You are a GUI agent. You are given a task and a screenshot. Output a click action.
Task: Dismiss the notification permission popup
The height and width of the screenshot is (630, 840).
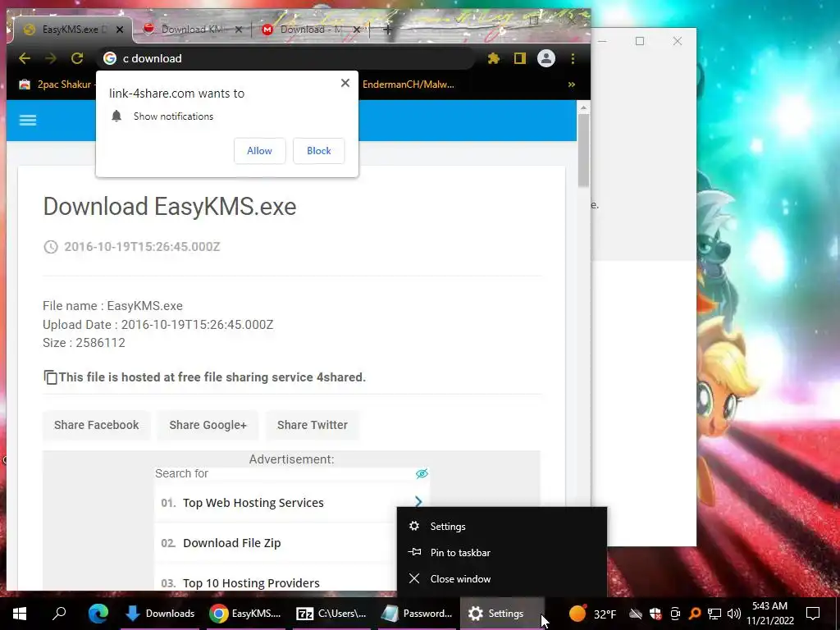[x=345, y=83]
